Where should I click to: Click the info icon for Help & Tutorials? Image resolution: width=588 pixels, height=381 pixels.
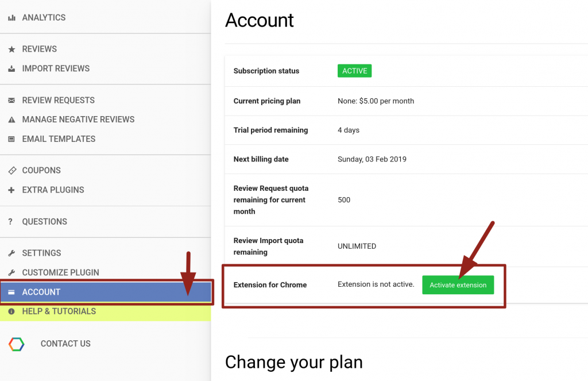(11, 311)
